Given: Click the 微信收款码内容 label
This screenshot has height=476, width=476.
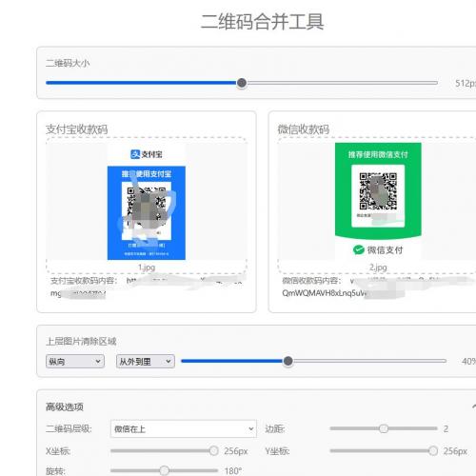Looking at the screenshot, I should tap(311, 281).
